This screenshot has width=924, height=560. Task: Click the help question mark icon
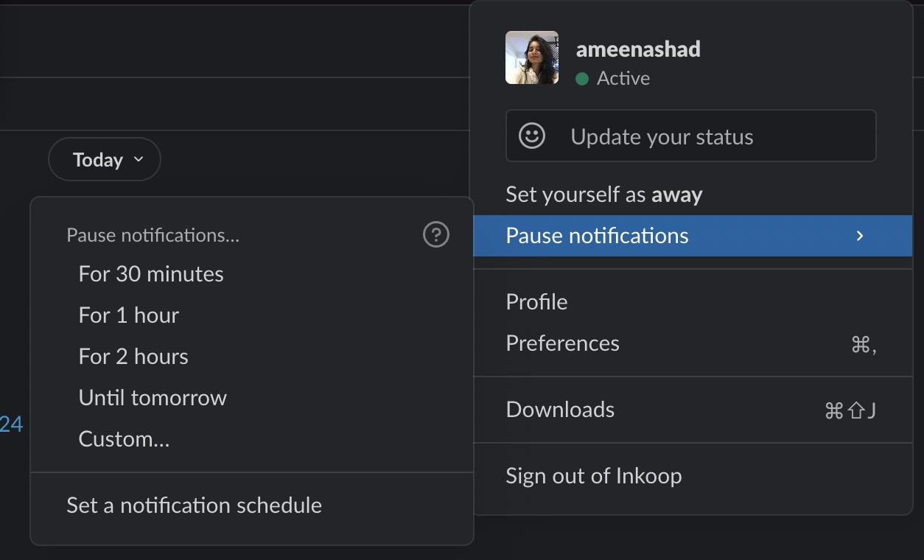(x=436, y=235)
